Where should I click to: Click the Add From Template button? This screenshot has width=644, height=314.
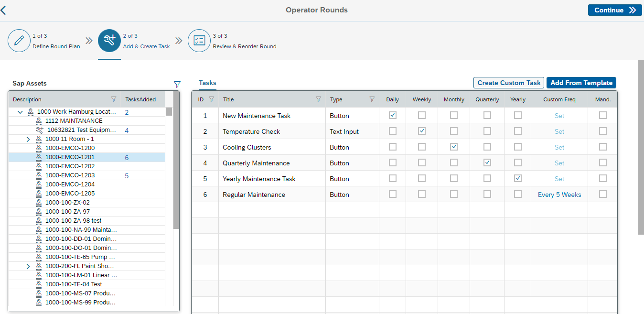581,83
